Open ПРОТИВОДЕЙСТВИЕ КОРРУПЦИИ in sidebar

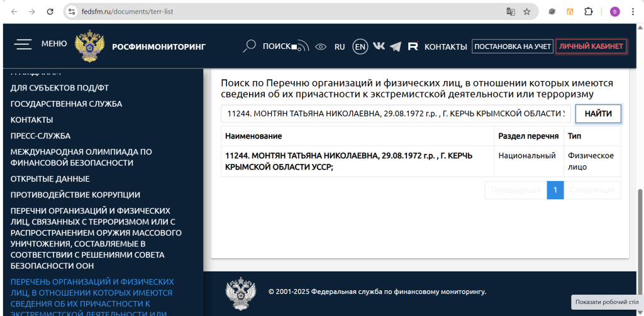click(75, 195)
